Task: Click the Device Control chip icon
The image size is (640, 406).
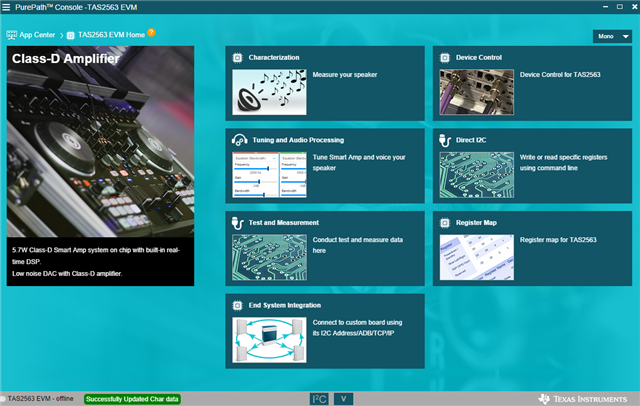Action: click(444, 58)
